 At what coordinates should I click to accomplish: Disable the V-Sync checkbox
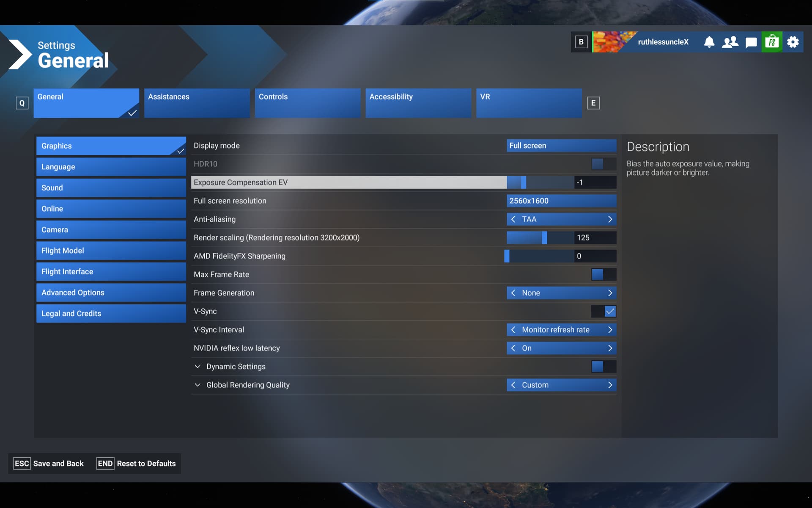pos(609,311)
